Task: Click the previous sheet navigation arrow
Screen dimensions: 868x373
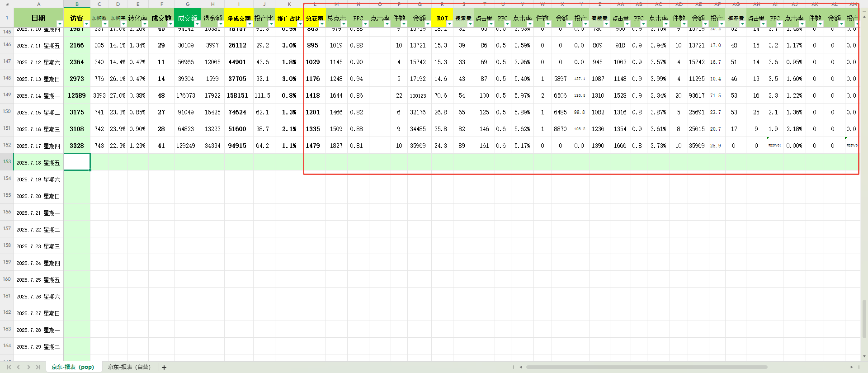Action: click(19, 367)
